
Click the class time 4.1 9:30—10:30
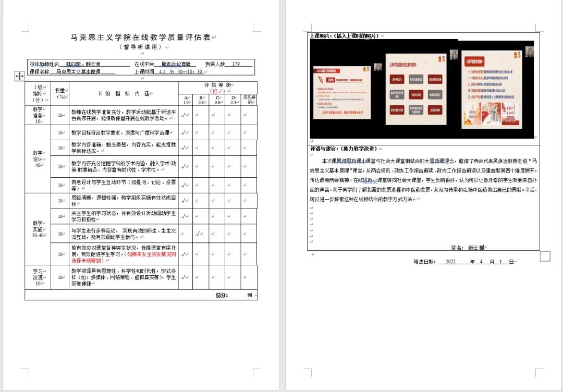pos(180,71)
